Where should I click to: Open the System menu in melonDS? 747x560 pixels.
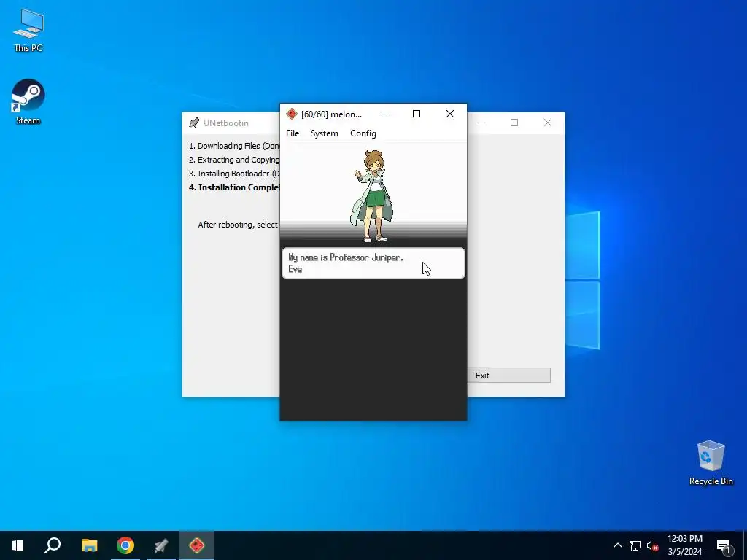click(325, 133)
